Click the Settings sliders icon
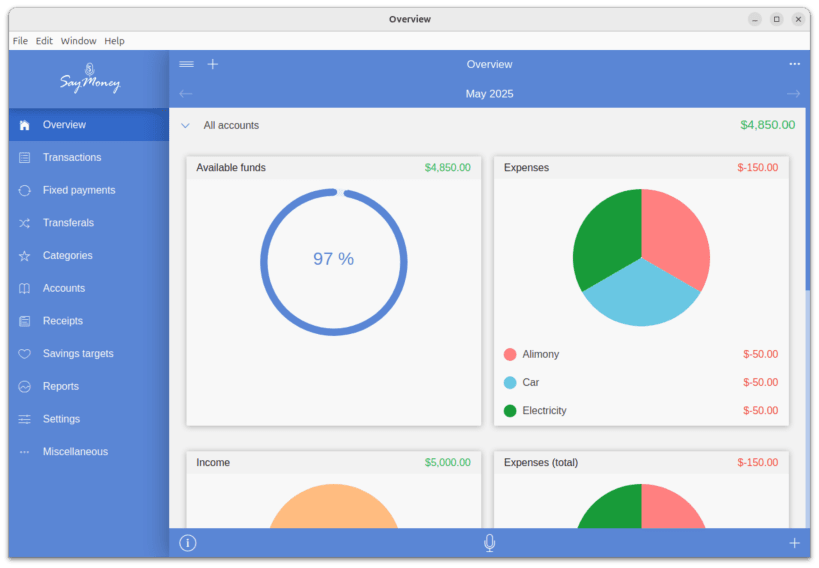 (24, 419)
